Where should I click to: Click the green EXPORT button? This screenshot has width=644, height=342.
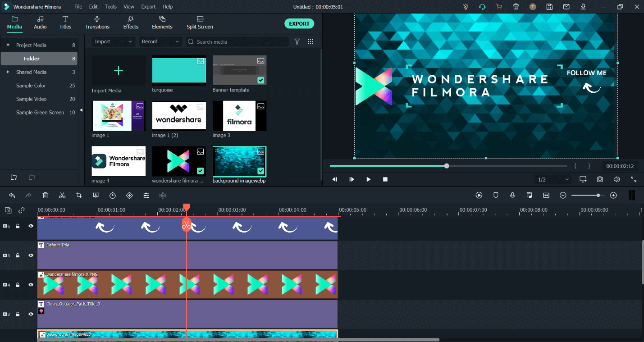click(x=299, y=23)
